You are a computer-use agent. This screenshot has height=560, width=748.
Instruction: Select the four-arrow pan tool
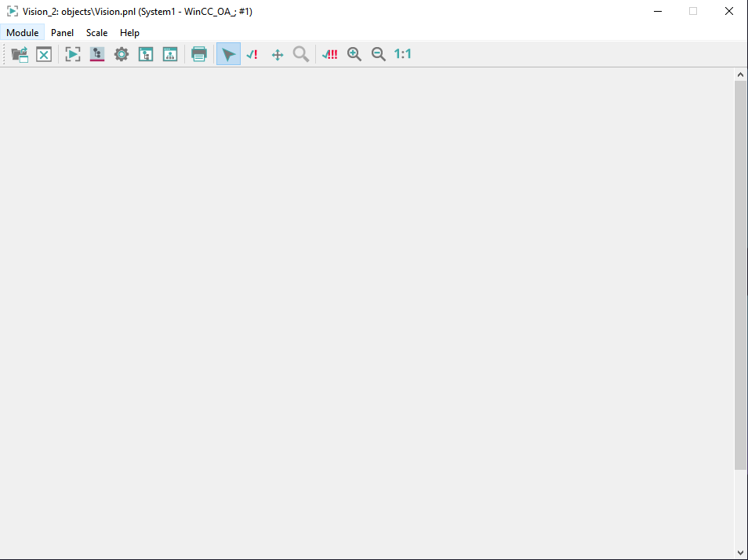(x=277, y=55)
